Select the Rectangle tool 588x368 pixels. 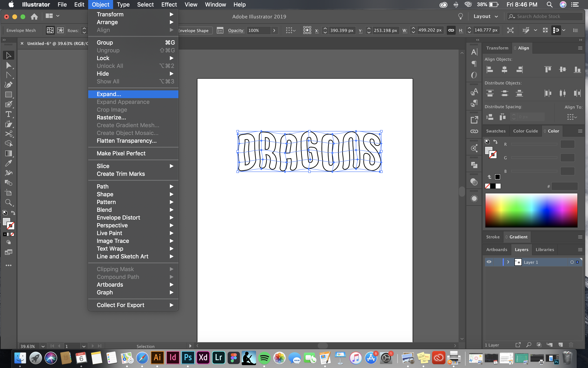pos(9,95)
